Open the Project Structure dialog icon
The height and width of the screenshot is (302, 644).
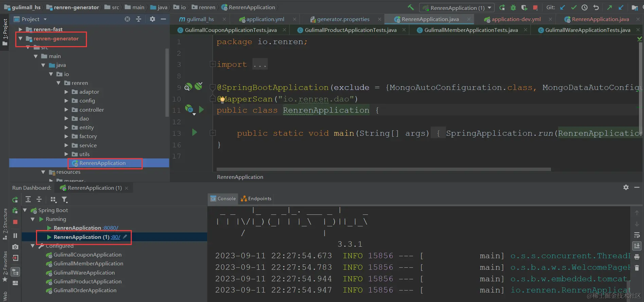634,7
